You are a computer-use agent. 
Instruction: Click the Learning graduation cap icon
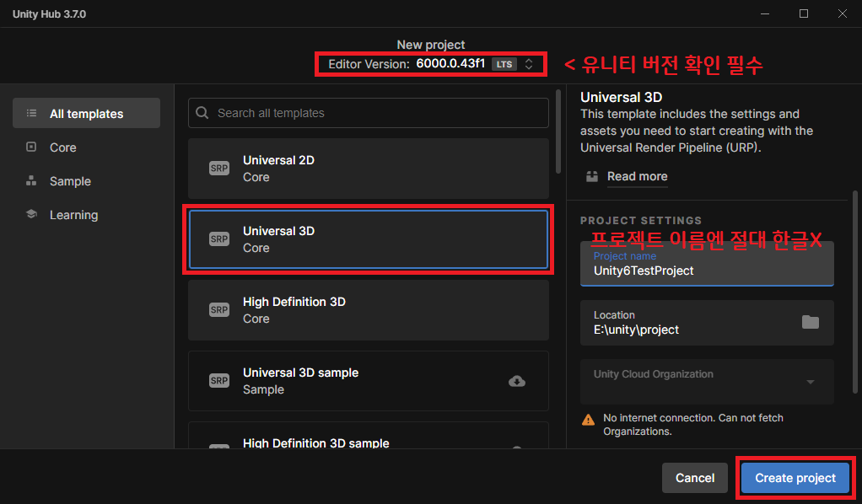[31, 214]
